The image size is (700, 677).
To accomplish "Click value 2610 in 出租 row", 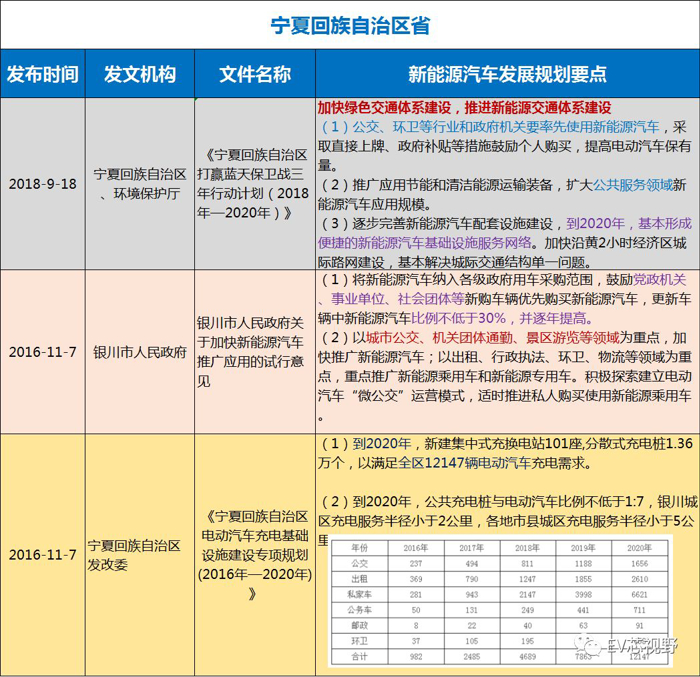I will (x=639, y=579).
